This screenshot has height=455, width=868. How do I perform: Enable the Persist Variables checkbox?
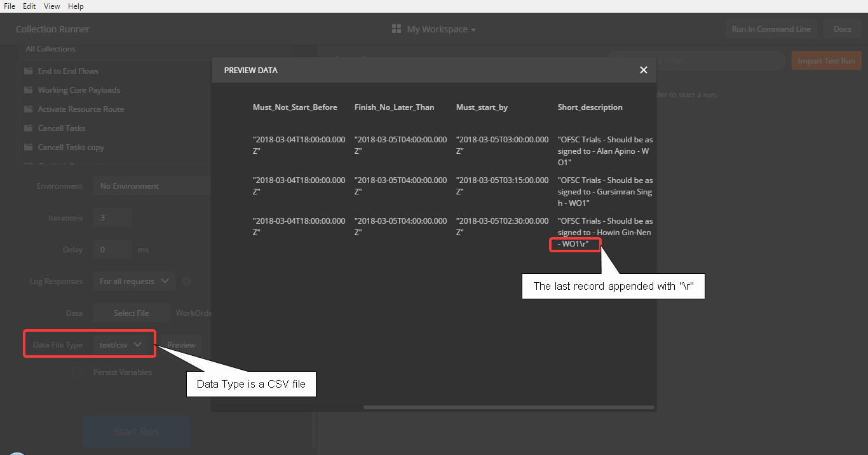point(78,372)
